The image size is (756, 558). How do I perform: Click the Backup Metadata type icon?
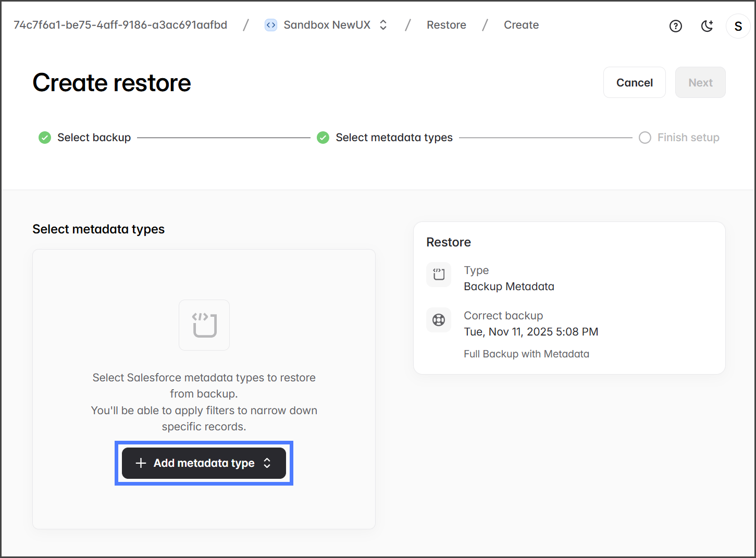[439, 275]
